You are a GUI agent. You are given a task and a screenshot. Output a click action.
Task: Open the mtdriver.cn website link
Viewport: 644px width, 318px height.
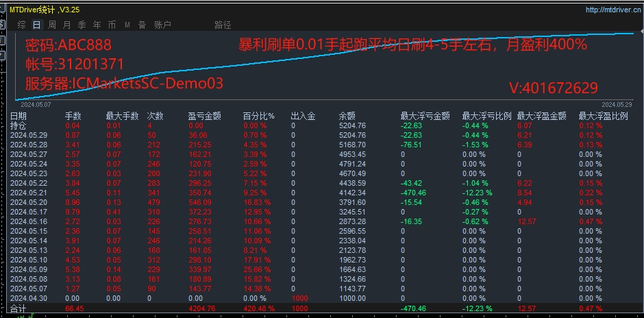612,10
